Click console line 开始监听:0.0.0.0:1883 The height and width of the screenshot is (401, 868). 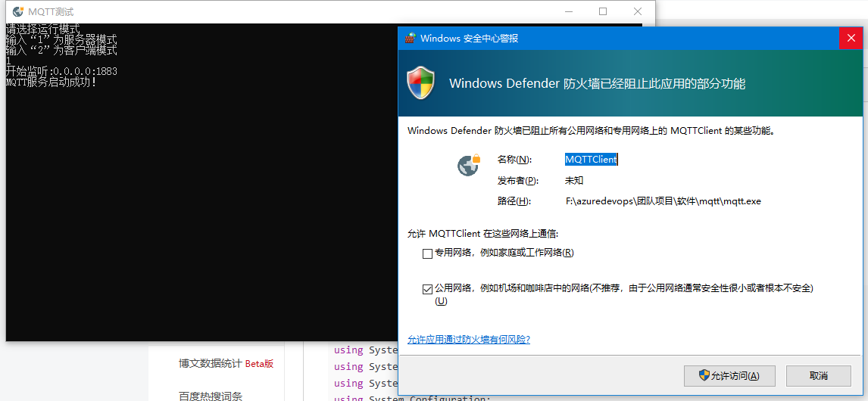tap(61, 71)
